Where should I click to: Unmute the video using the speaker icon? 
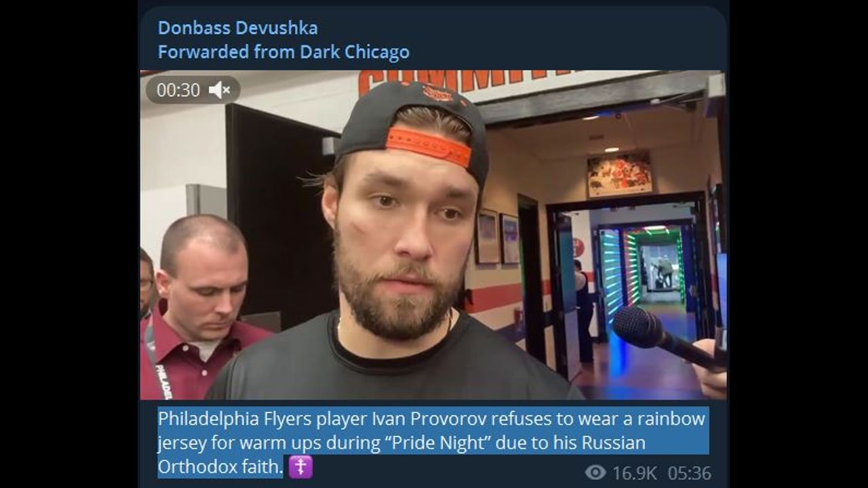coord(220,90)
